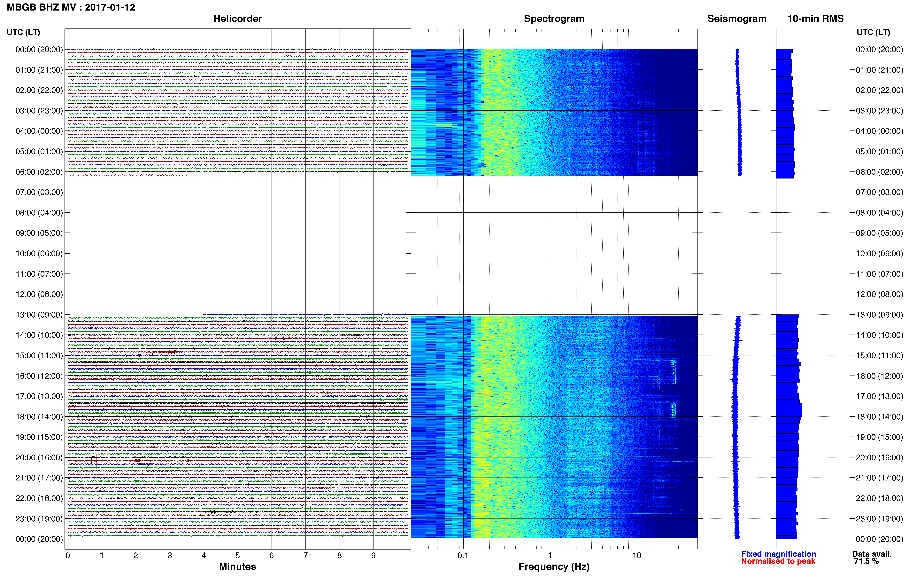Click left time label '01:00 (21:00)'
Screen dimensions: 924x578
click(39, 70)
